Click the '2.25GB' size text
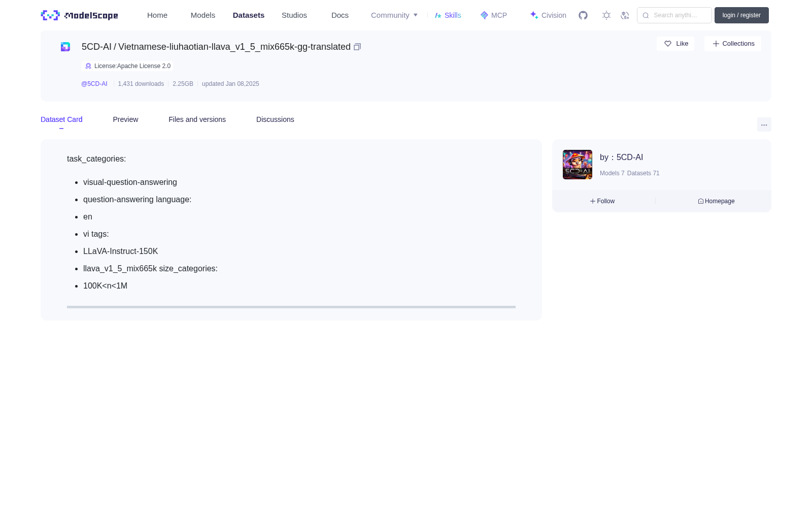Image resolution: width=812 pixels, height=508 pixels. 183,84
